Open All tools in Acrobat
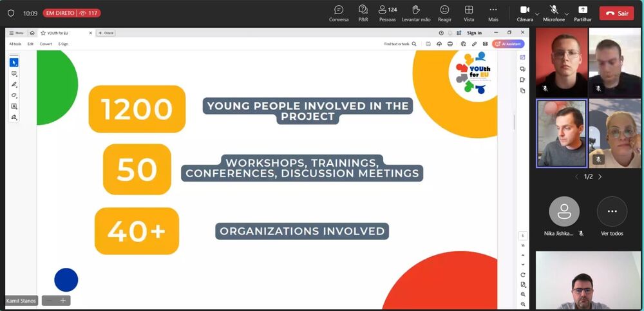Viewport: 644px width, 311px height. point(15,44)
